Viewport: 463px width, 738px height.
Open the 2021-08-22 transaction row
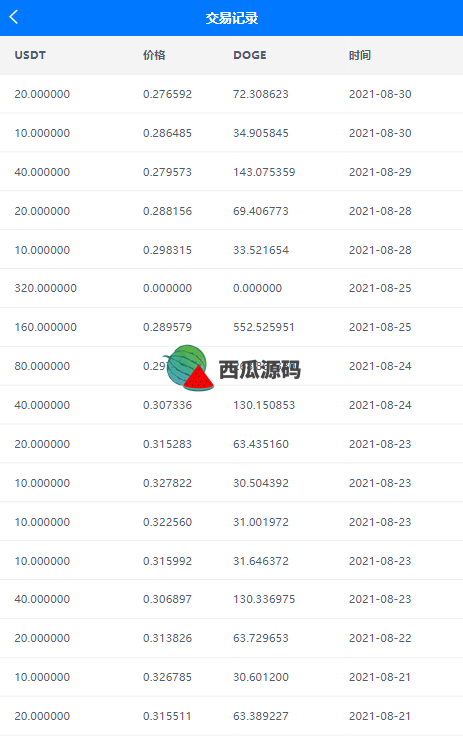[x=232, y=638]
